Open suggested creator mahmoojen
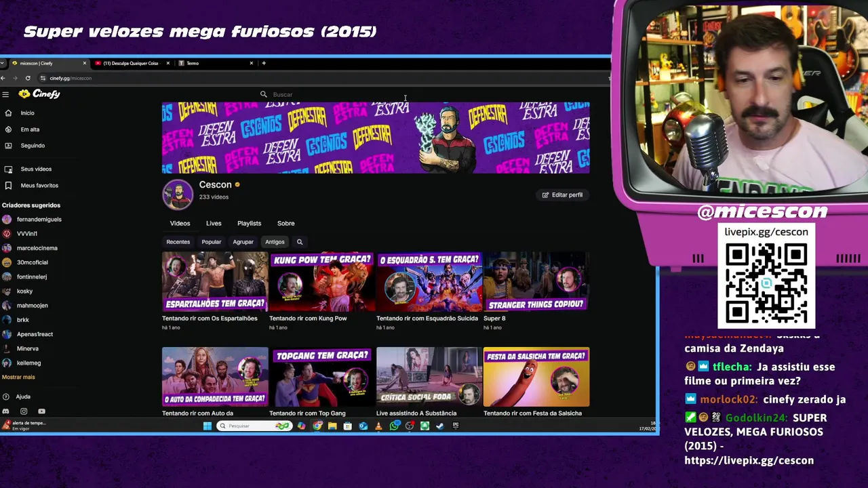 (x=25, y=306)
